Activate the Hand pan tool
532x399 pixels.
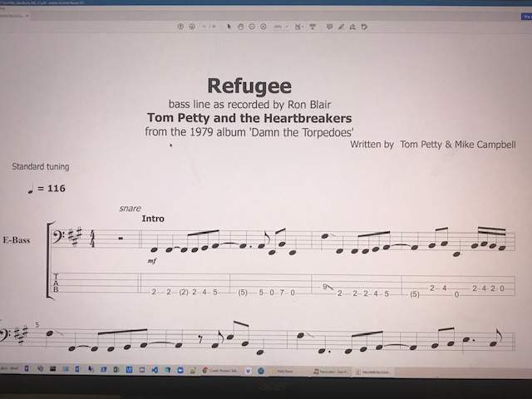240,27
